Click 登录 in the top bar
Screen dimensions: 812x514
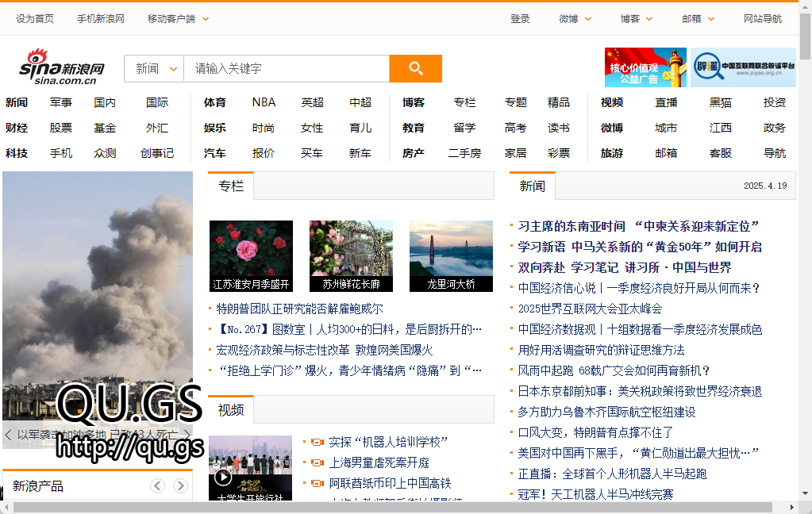[x=520, y=18]
